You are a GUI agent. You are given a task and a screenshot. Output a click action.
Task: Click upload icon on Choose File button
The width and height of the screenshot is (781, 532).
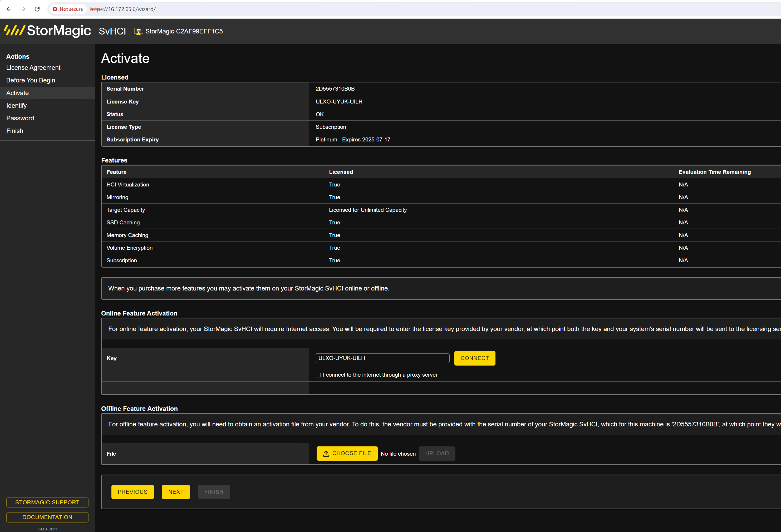pos(326,453)
